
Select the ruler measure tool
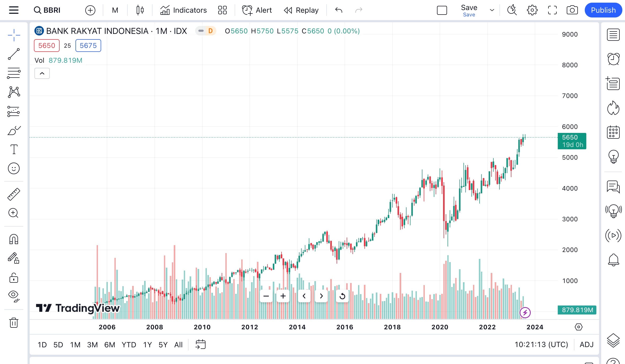click(x=14, y=194)
